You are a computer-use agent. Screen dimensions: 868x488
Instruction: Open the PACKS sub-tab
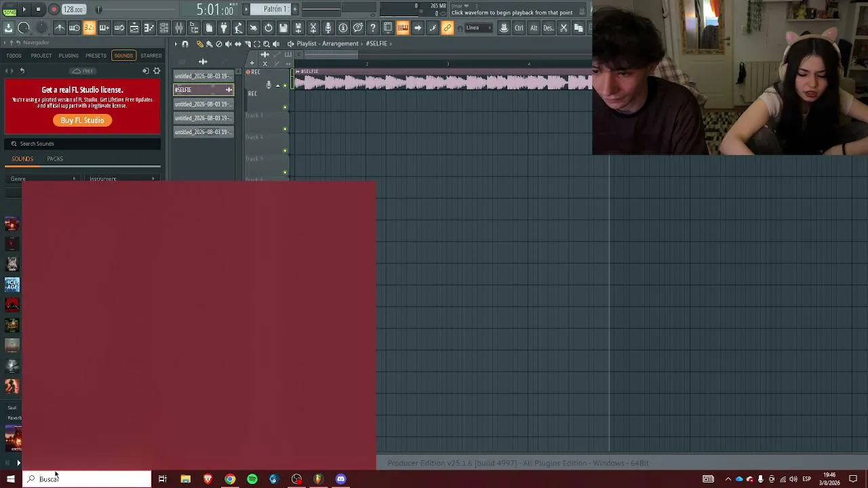[x=55, y=159]
